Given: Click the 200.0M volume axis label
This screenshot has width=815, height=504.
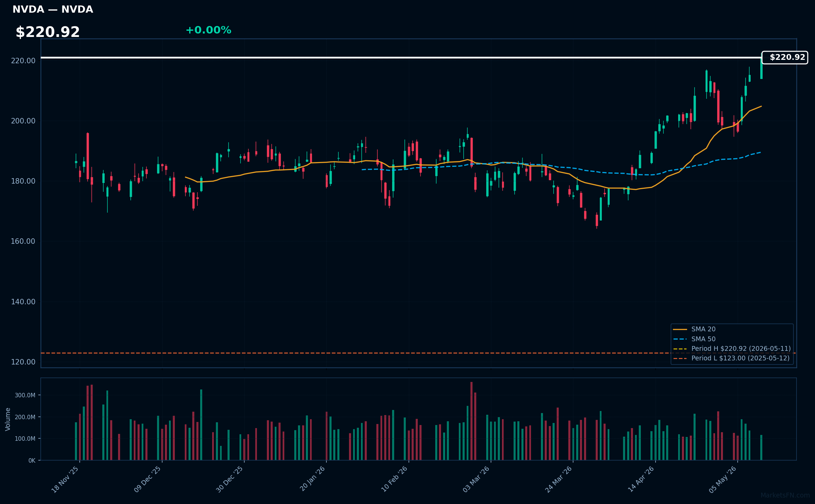Looking at the screenshot, I should click(x=25, y=417).
